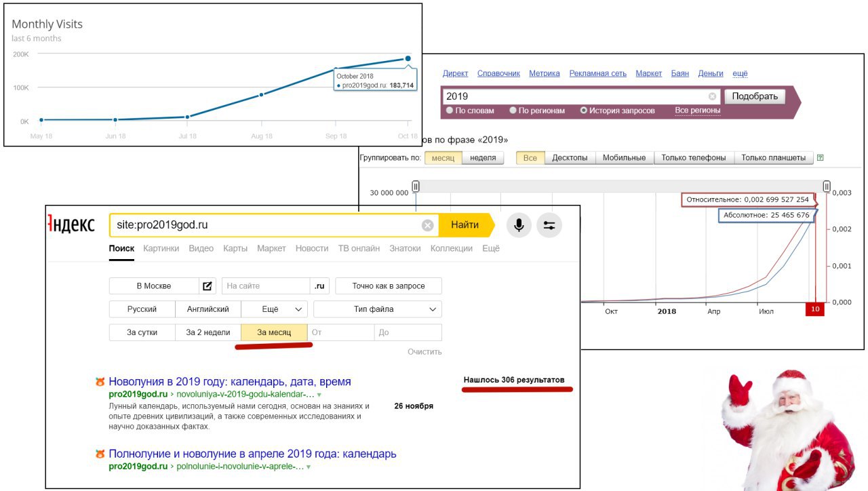868x491 pixels.
Task: Expand URL arrow of novoluniya result
Action: point(319,395)
